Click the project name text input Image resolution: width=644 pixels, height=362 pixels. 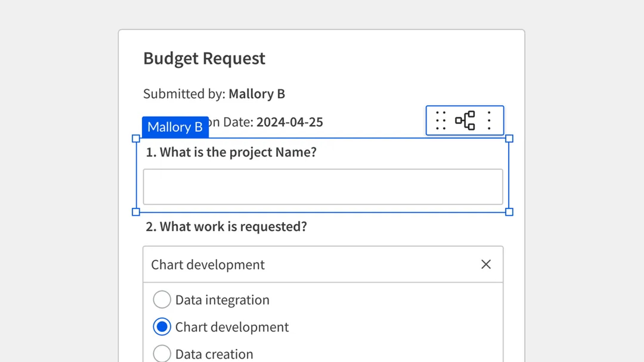click(323, 187)
